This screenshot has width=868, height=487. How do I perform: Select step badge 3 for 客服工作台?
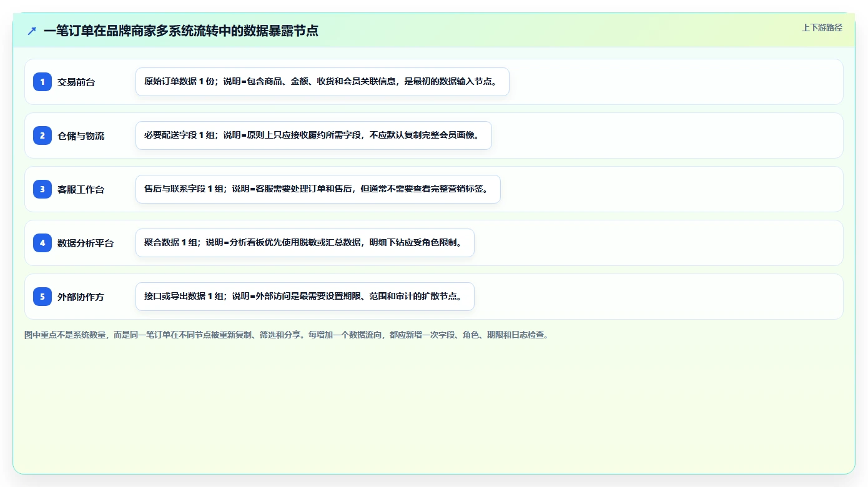pos(42,189)
